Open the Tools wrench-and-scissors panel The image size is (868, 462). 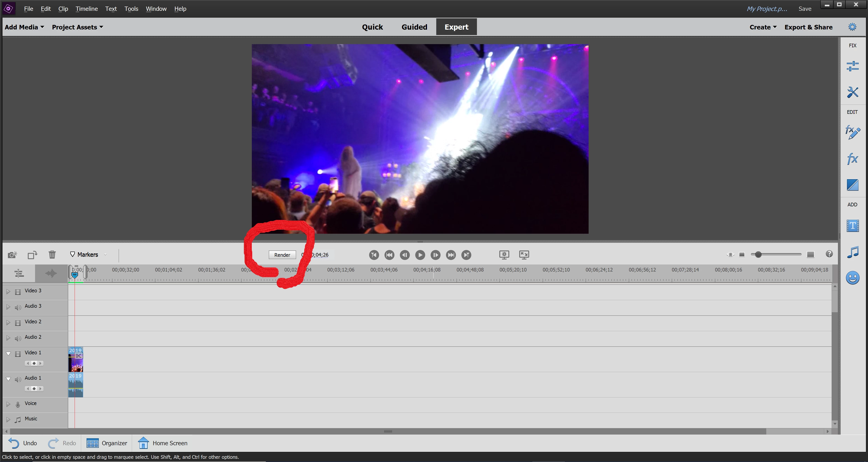pos(852,92)
